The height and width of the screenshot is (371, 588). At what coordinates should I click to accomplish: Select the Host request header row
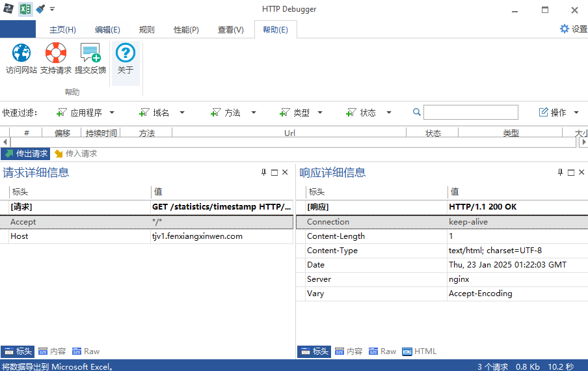pos(146,236)
